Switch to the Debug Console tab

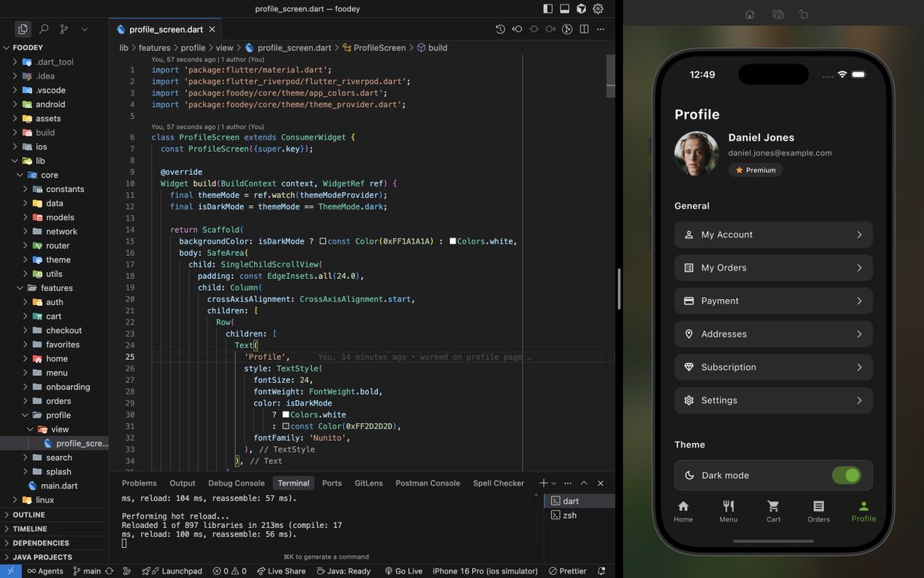[236, 483]
